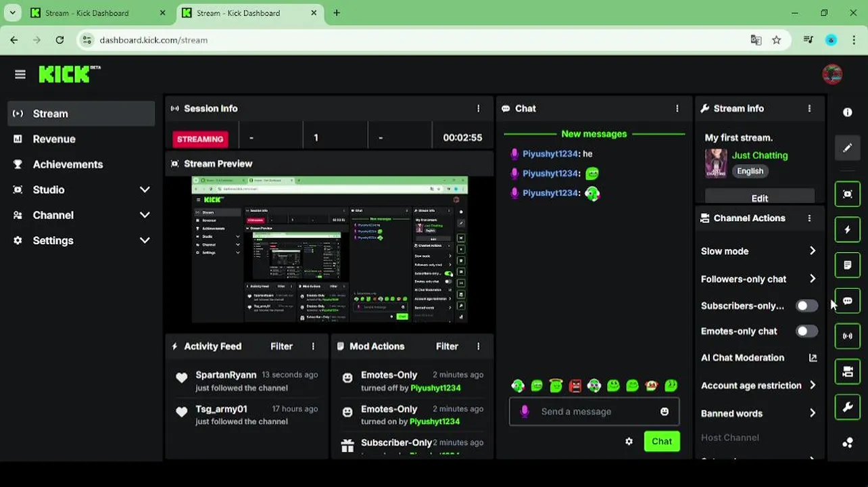Reload the page in the browser

59,40
